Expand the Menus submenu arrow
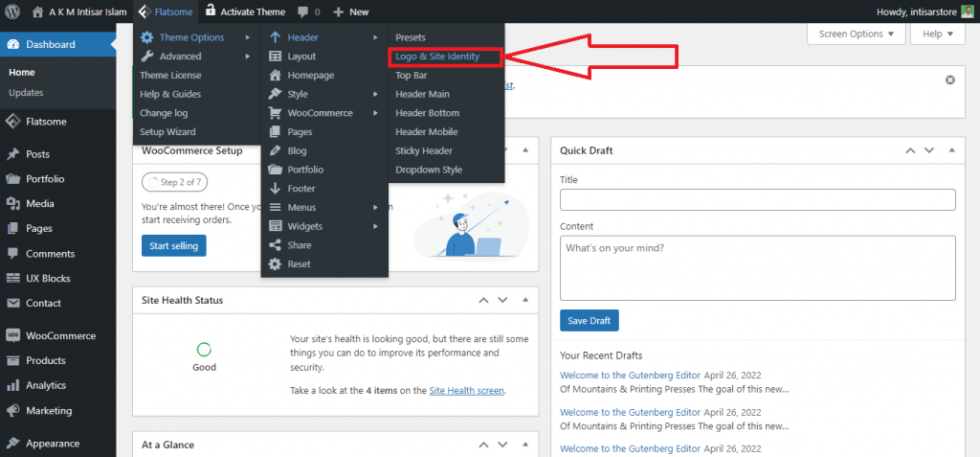Viewport: 980px width, 457px height. tap(375, 207)
